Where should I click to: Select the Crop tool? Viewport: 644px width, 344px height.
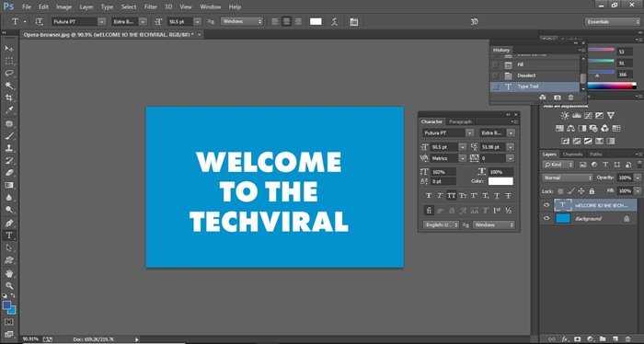(x=9, y=97)
